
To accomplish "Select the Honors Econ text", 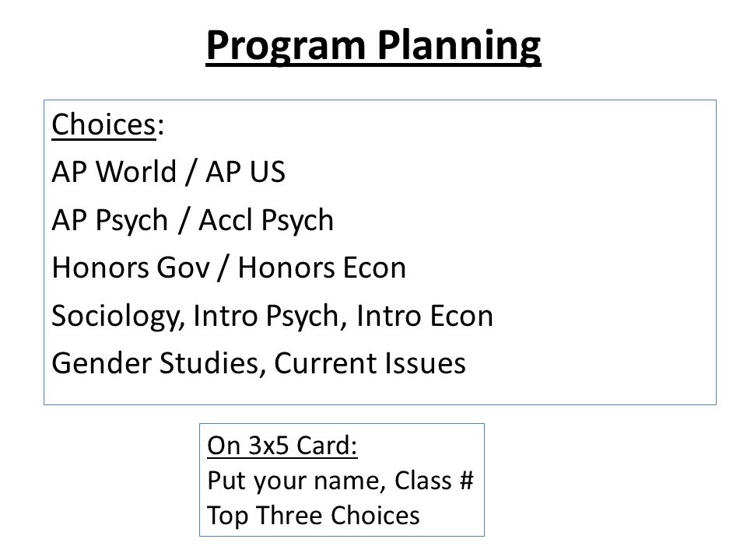I will 321,268.
